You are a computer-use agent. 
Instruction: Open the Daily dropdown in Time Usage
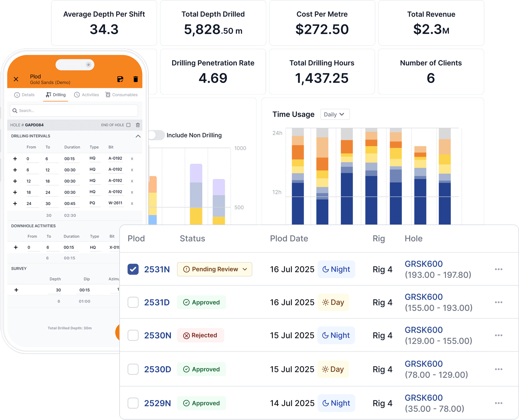[x=335, y=114]
